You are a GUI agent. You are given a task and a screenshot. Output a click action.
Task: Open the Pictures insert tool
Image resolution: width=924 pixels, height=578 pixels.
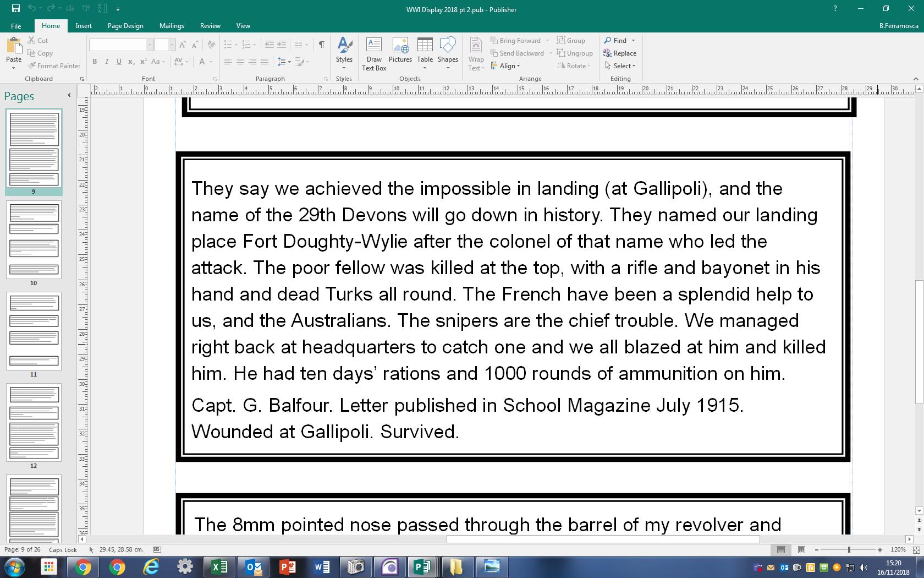pos(400,50)
